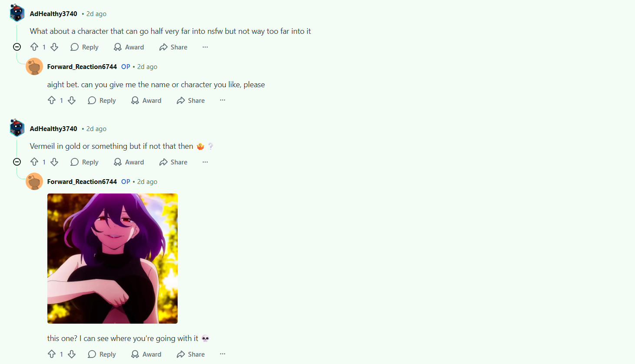Open the topmost AdHealthy3740 username link

coord(53,13)
